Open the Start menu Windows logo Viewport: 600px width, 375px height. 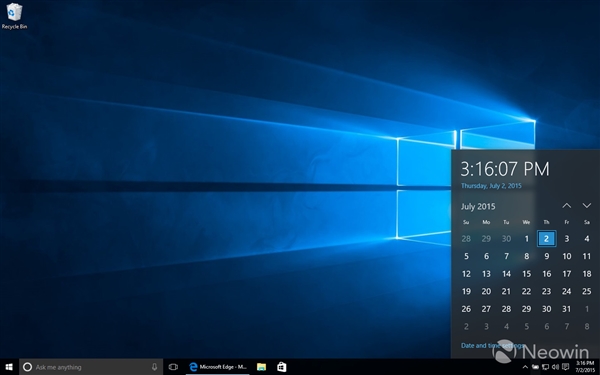9,367
